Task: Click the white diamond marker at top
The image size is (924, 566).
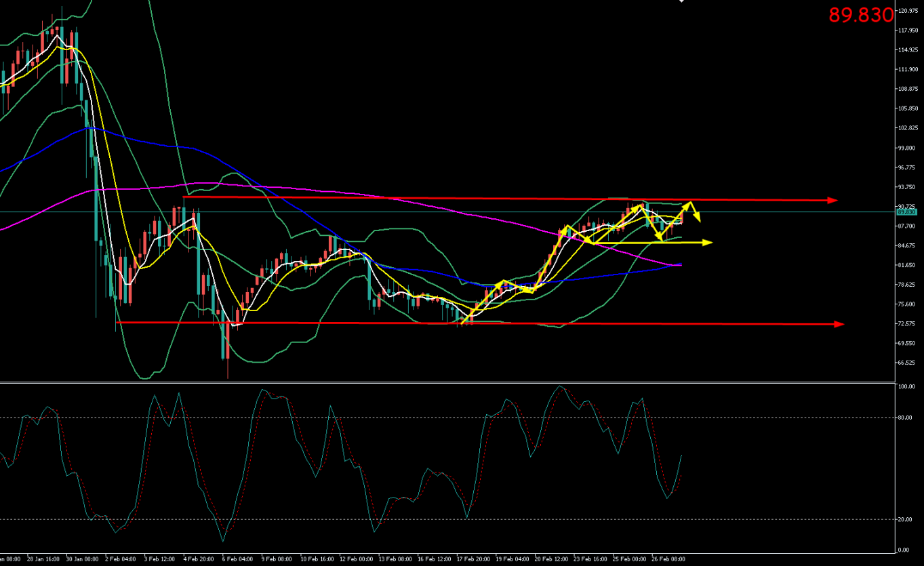Action: pos(682,1)
